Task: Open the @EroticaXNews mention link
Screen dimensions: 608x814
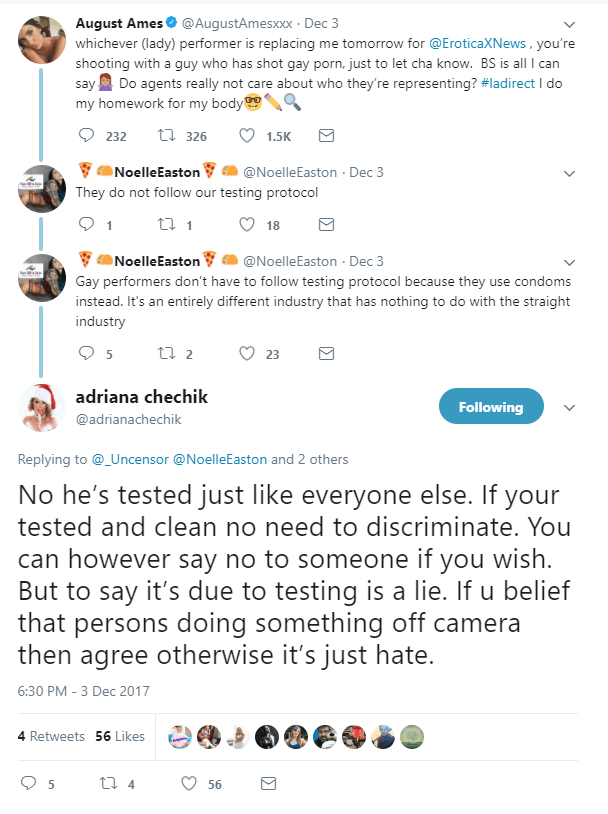Action: [x=473, y=45]
